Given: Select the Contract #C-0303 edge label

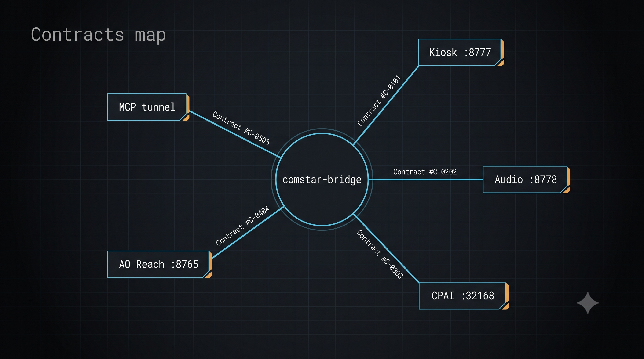Looking at the screenshot, I should pyautogui.click(x=380, y=254).
